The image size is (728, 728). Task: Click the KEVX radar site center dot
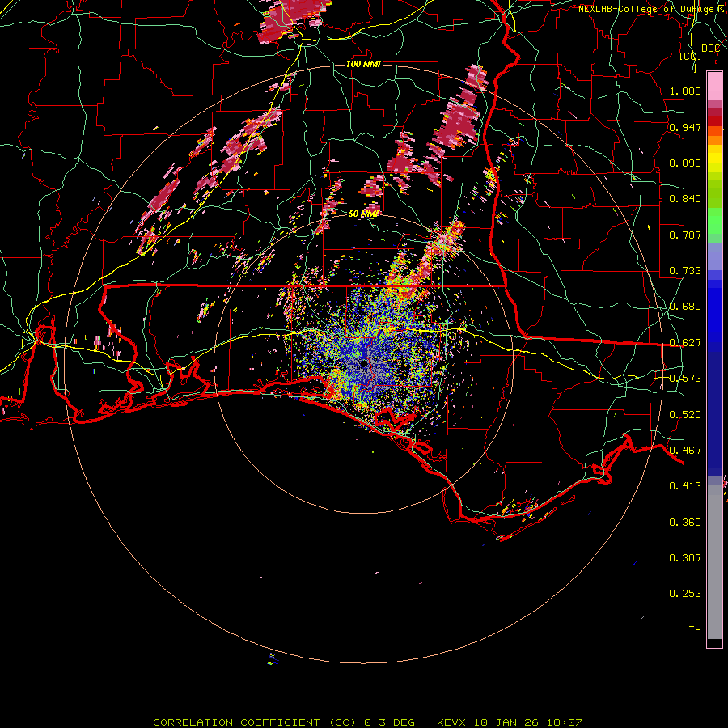pyautogui.click(x=364, y=363)
